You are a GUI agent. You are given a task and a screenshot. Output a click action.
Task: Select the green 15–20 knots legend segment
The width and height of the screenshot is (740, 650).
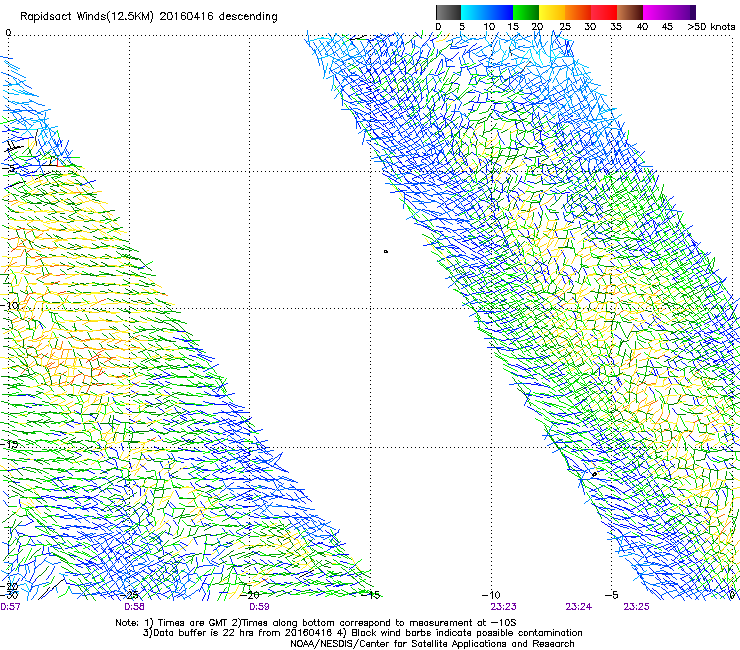[x=526, y=12]
